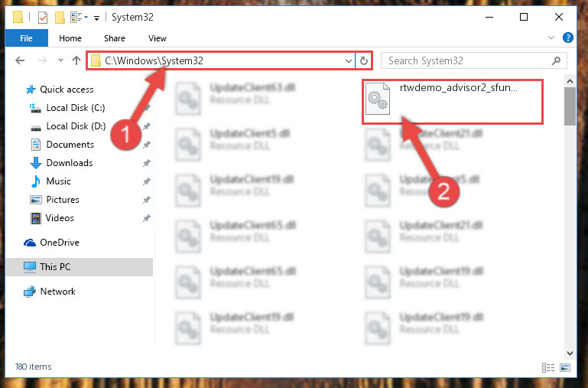588x388 pixels.
Task: Click the Properties checkmark icon in title bar
Action: [x=43, y=18]
